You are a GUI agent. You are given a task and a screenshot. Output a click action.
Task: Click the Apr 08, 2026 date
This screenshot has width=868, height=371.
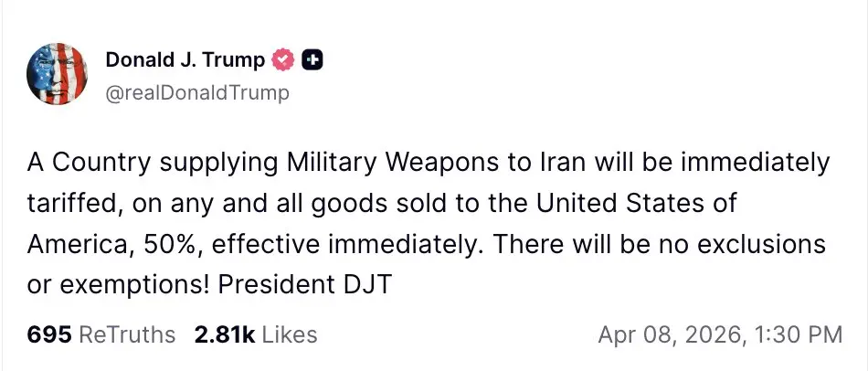point(671,334)
